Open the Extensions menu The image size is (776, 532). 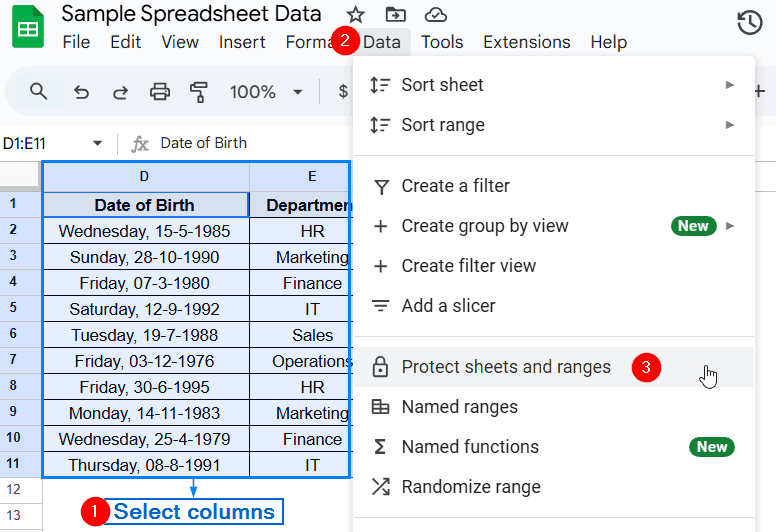point(527,42)
